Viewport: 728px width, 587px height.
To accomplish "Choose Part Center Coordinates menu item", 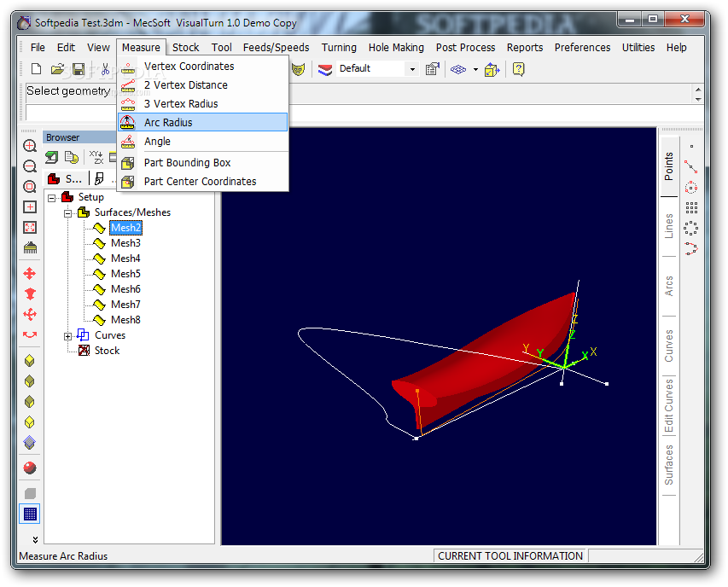I will point(203,182).
